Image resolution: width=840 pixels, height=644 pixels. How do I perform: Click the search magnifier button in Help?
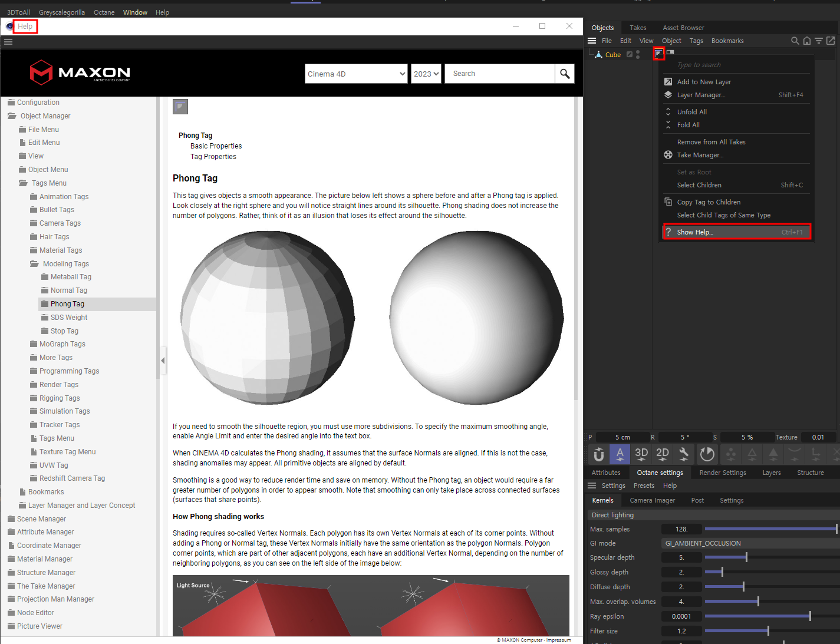pyautogui.click(x=565, y=74)
